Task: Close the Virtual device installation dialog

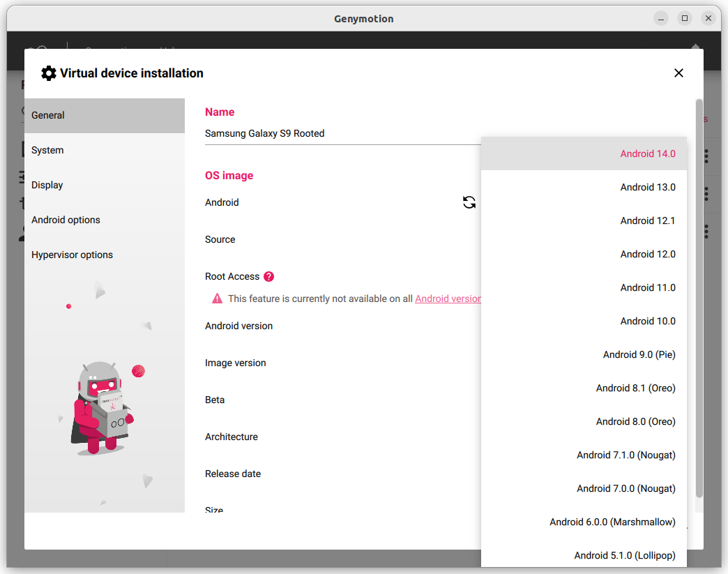Action: tap(678, 73)
